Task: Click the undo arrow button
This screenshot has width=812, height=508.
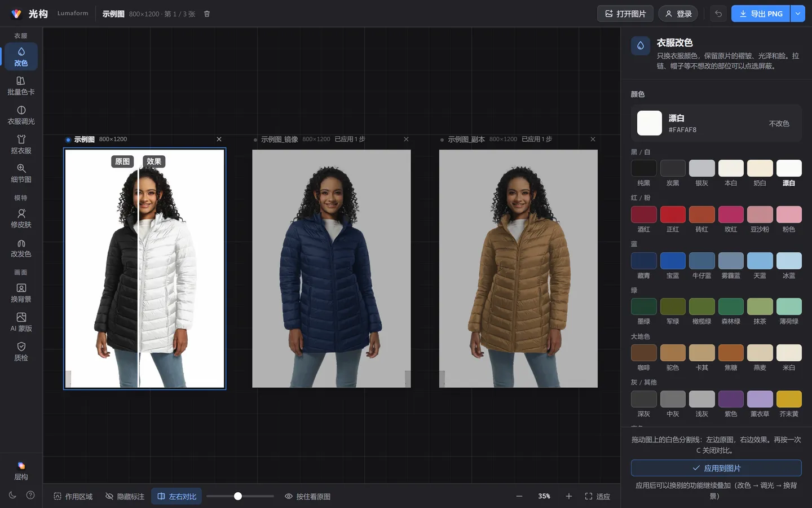Action: 718,14
